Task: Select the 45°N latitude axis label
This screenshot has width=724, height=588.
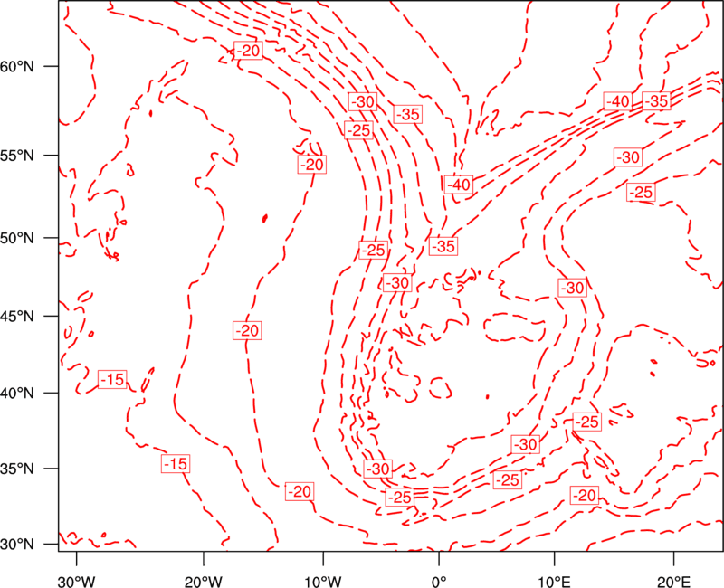Action: point(17,316)
